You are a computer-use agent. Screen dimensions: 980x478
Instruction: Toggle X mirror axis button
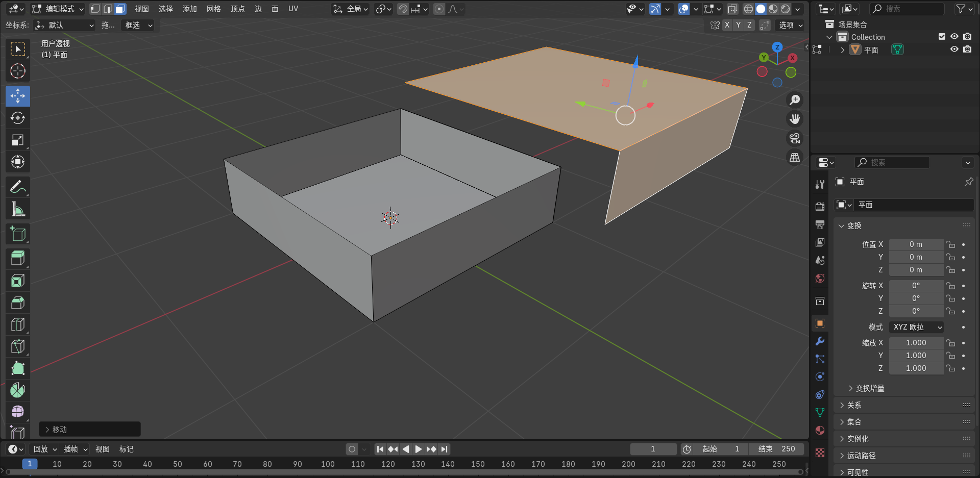(727, 25)
